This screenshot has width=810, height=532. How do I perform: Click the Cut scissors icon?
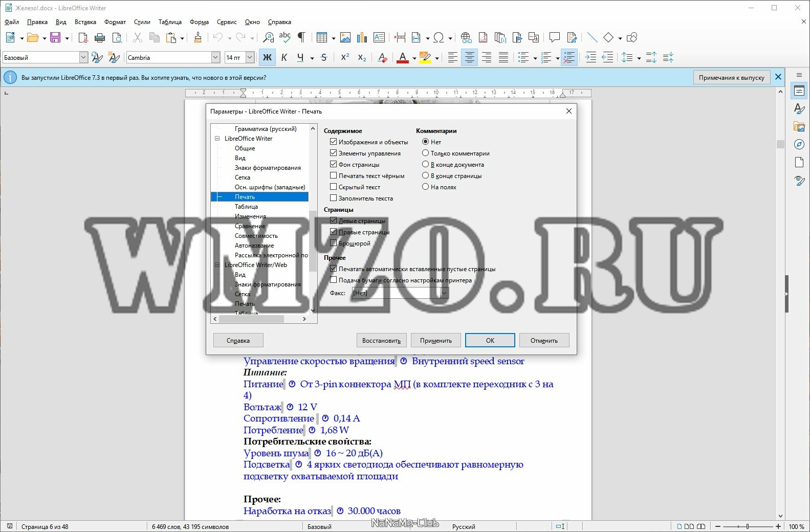click(x=137, y=37)
